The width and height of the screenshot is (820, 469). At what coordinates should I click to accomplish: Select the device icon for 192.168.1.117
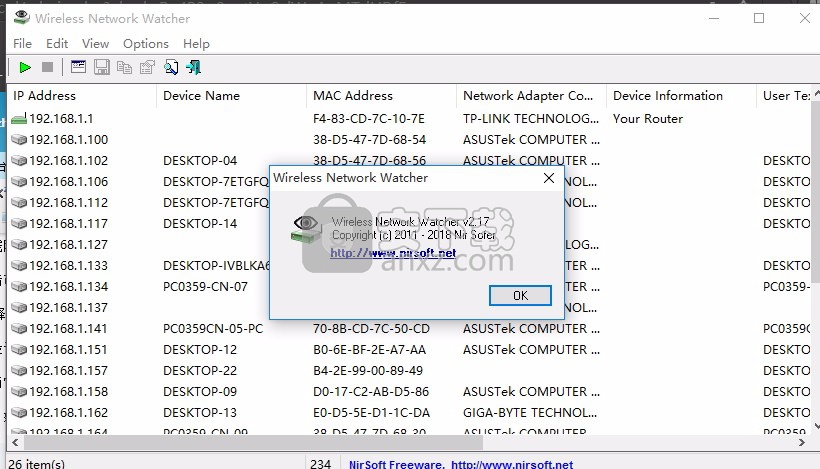tap(19, 224)
